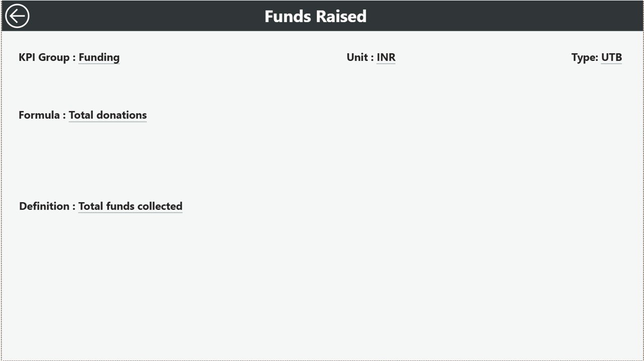Click the word Group in KPI Group

(54, 57)
